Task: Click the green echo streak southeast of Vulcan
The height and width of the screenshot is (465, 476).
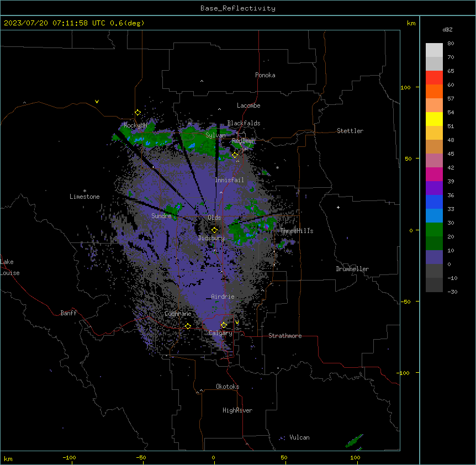Action: tap(355, 441)
